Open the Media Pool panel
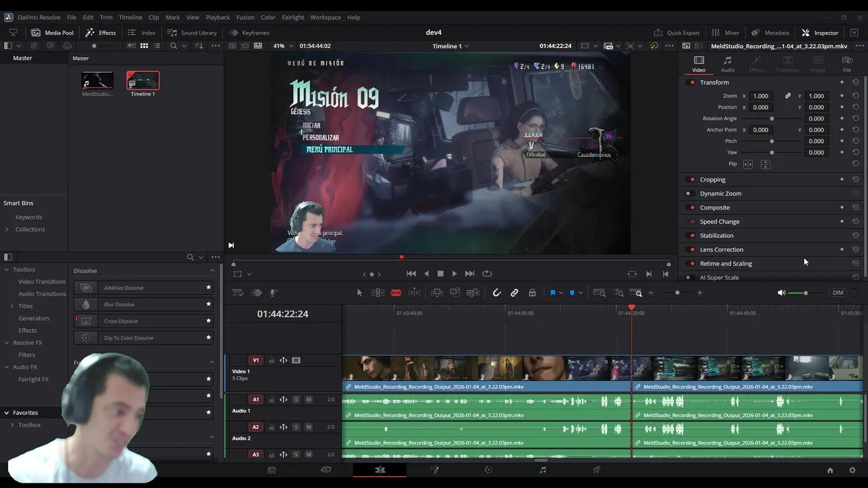Image resolution: width=868 pixels, height=488 pixels. [52, 33]
